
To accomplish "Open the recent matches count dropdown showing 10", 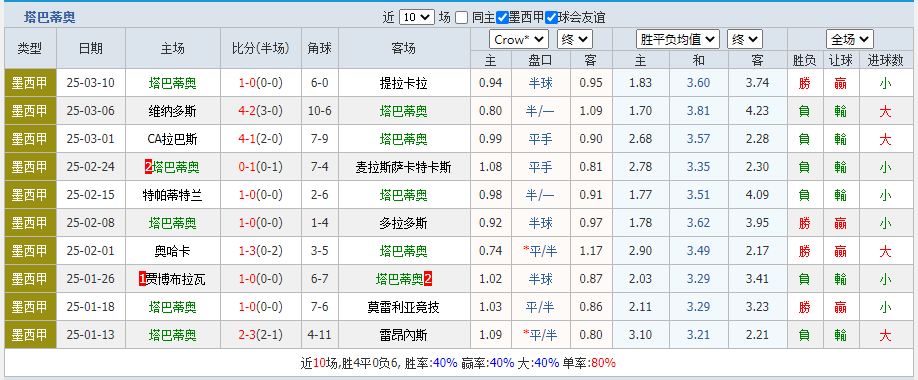I will click(417, 18).
